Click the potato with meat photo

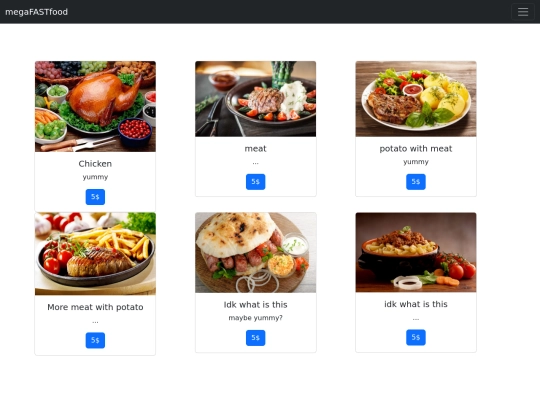416,99
